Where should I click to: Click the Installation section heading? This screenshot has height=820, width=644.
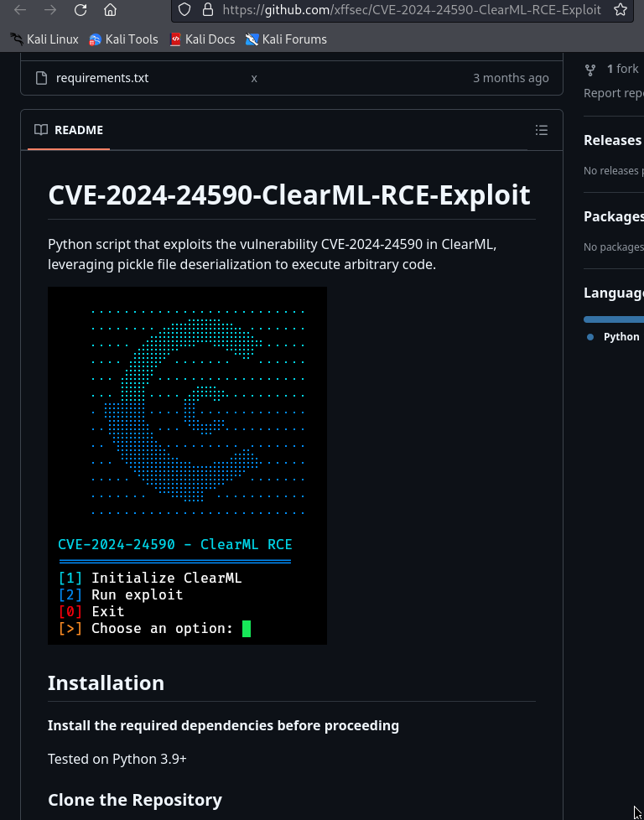point(106,683)
